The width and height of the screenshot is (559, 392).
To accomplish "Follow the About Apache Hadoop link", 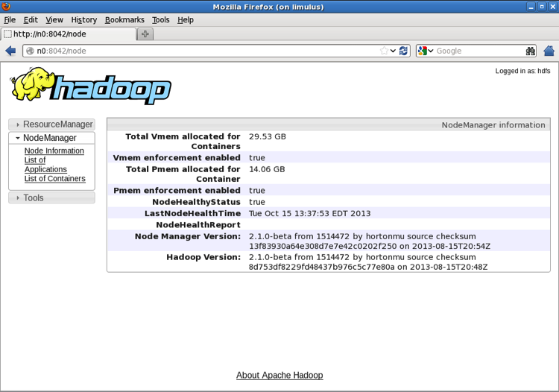I will tap(279, 376).
